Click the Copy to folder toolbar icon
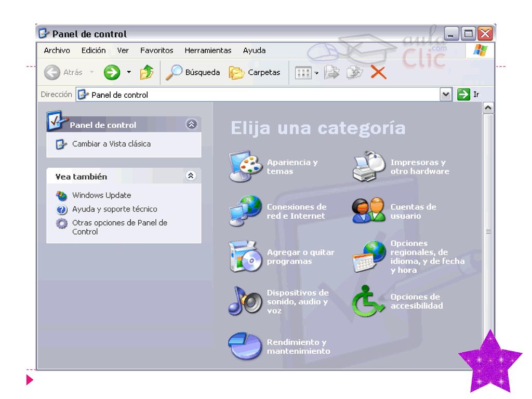 (x=354, y=73)
